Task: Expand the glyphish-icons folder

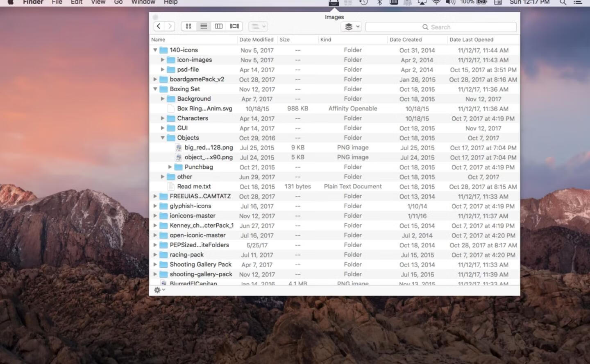Action: tap(155, 206)
